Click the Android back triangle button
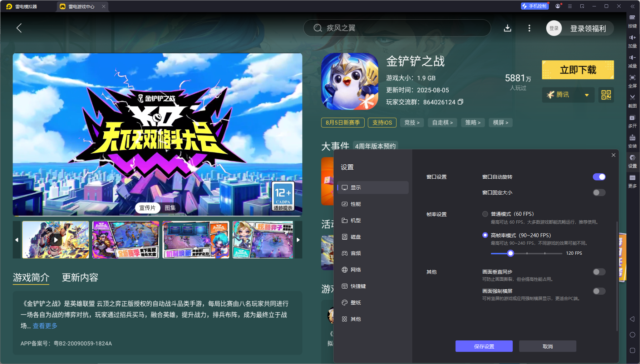Viewport: 640px width, 364px height. tap(632, 319)
